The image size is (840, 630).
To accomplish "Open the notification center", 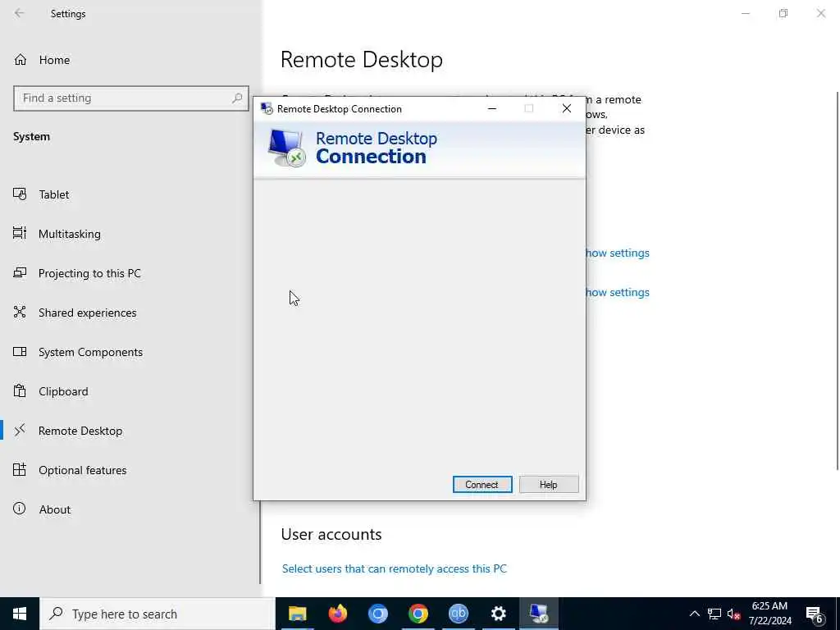I will [x=815, y=614].
